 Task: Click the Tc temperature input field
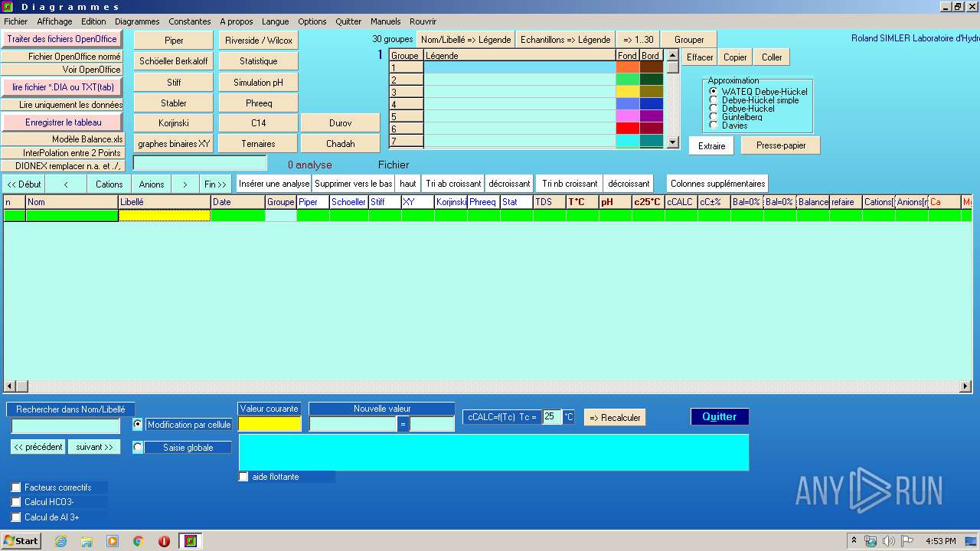[552, 416]
